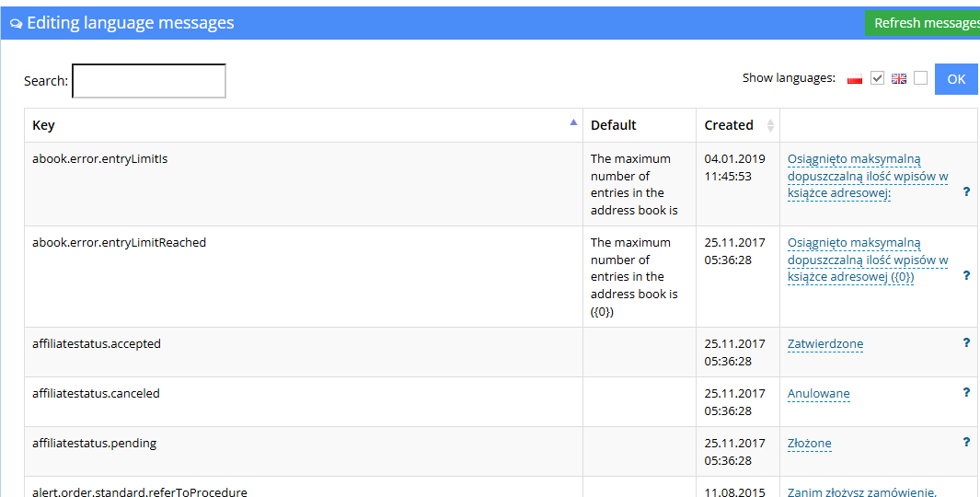Click created date in affiliatestatus.accepted row

[x=734, y=353]
